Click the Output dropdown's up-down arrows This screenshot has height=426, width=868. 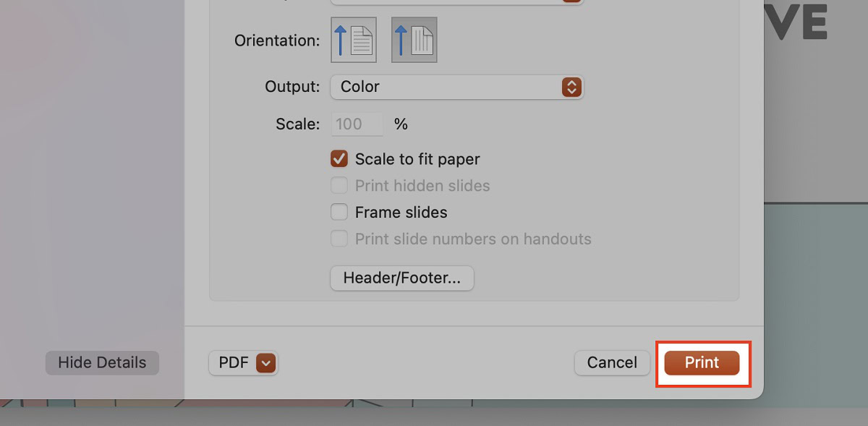pyautogui.click(x=571, y=87)
